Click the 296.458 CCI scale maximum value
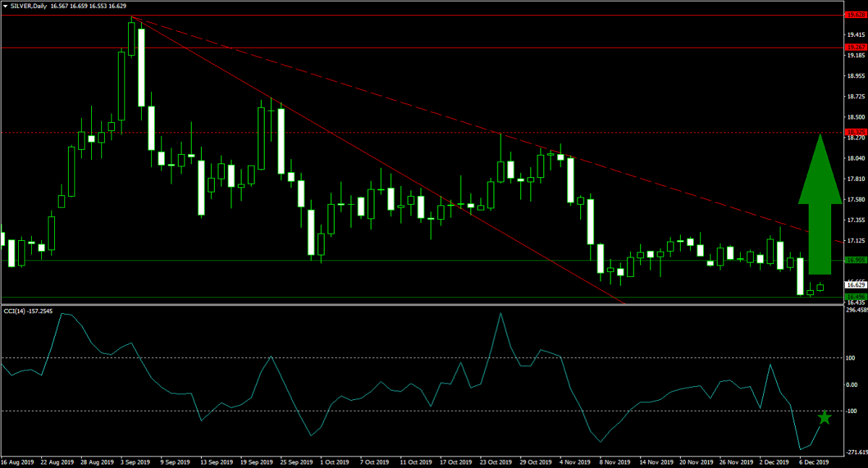This screenshot has height=468, width=868. tap(856, 310)
